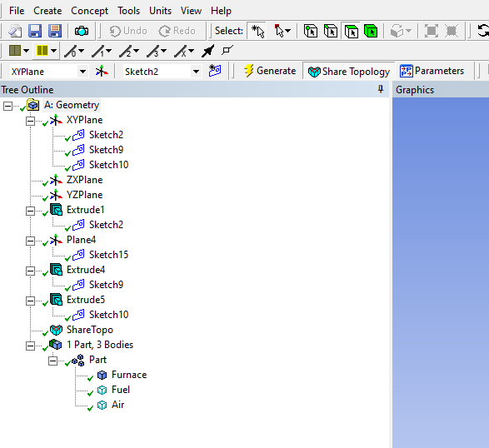Viewport: 489px width, 448px height.
Task: Toggle the Point selection filter
Action: 311,31
